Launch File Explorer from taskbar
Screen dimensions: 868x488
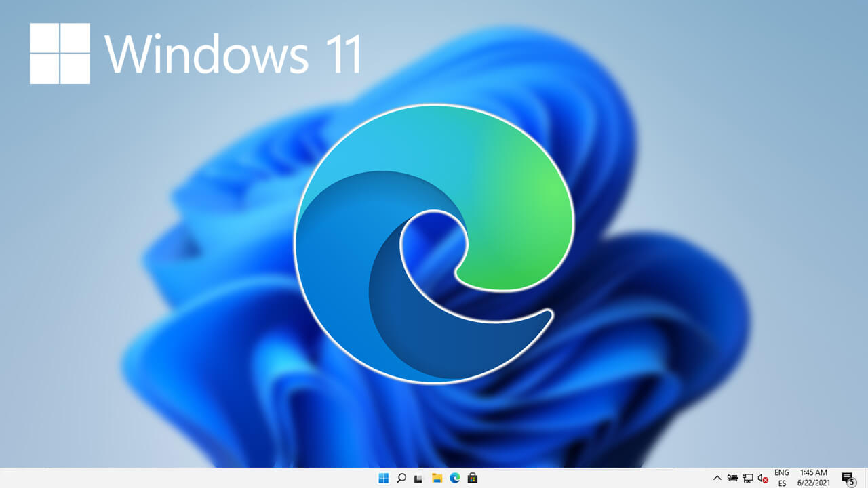(x=437, y=478)
